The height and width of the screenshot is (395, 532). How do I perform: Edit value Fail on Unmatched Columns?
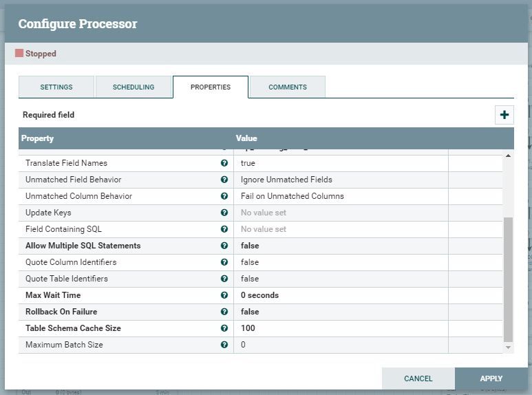(341, 196)
